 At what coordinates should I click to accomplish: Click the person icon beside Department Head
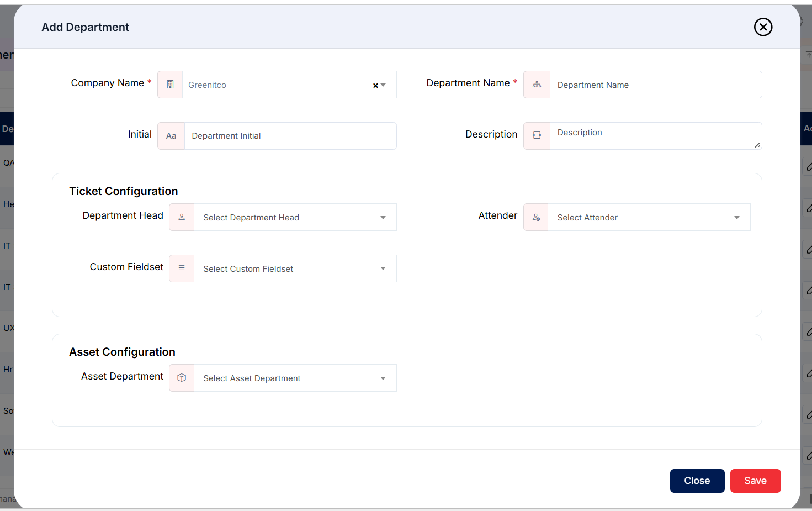coord(182,217)
